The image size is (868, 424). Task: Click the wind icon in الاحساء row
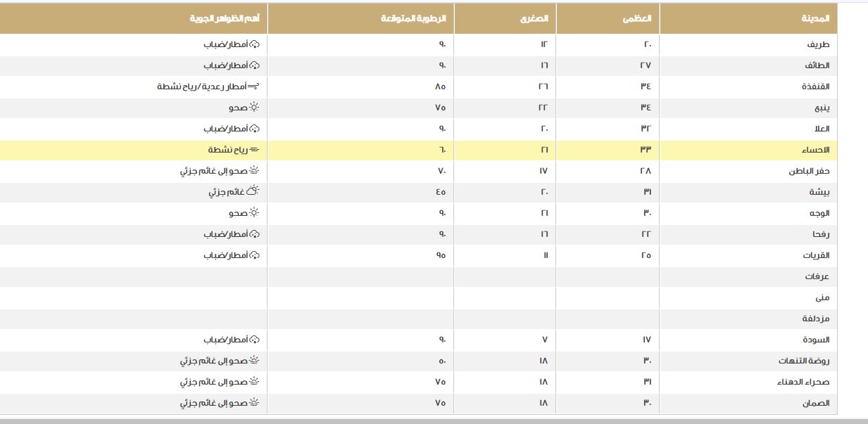pyautogui.click(x=254, y=150)
